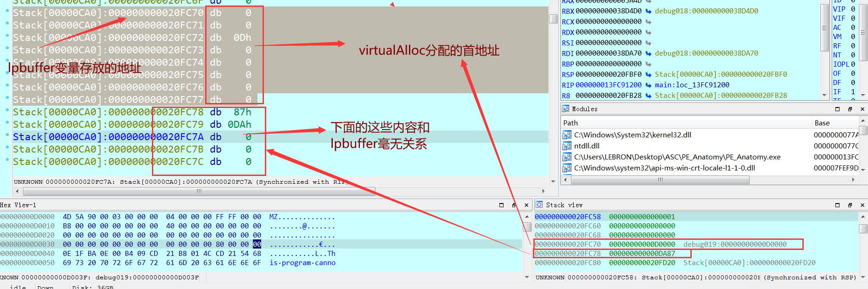
Task: Float the Hex View-1 panel
Action: (x=514, y=205)
